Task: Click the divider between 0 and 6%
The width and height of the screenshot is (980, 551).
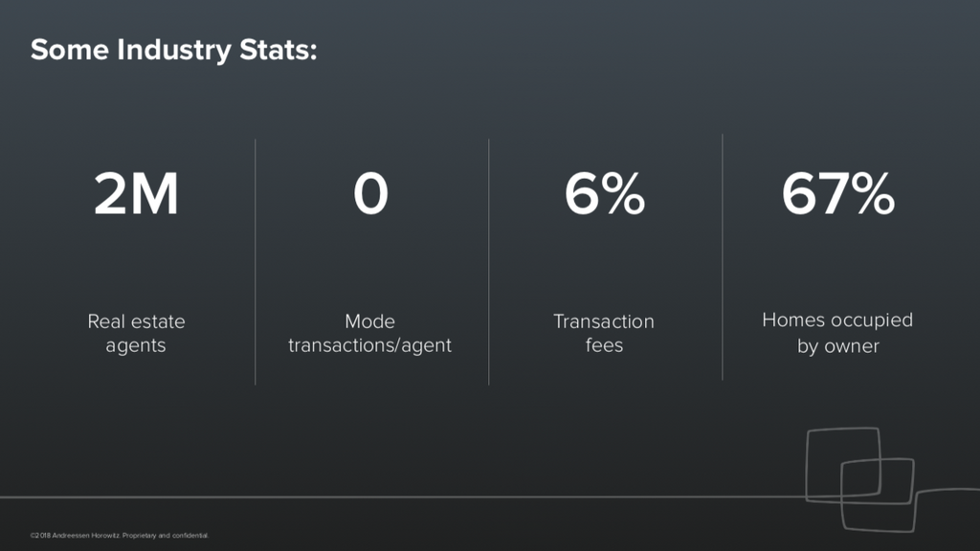Action: pos(489,261)
